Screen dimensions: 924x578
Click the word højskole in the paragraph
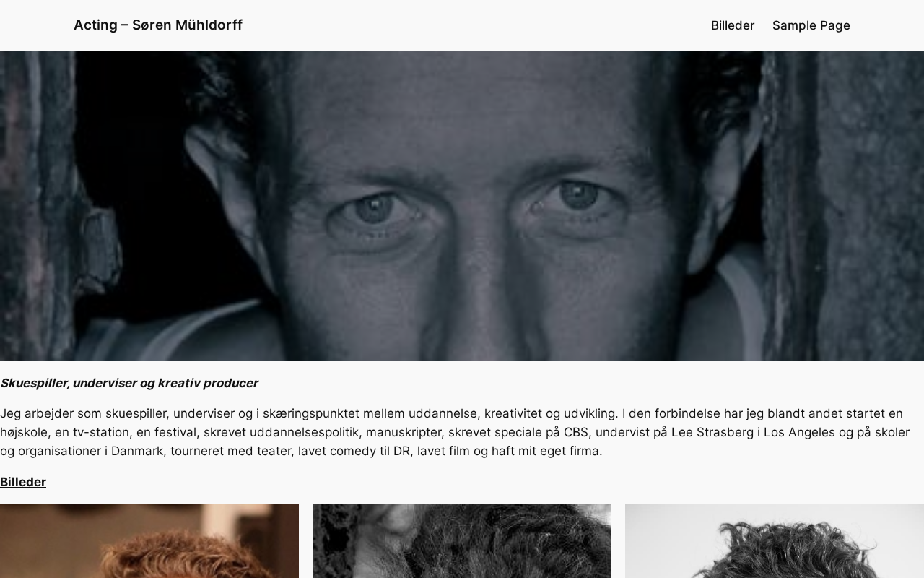24,432
